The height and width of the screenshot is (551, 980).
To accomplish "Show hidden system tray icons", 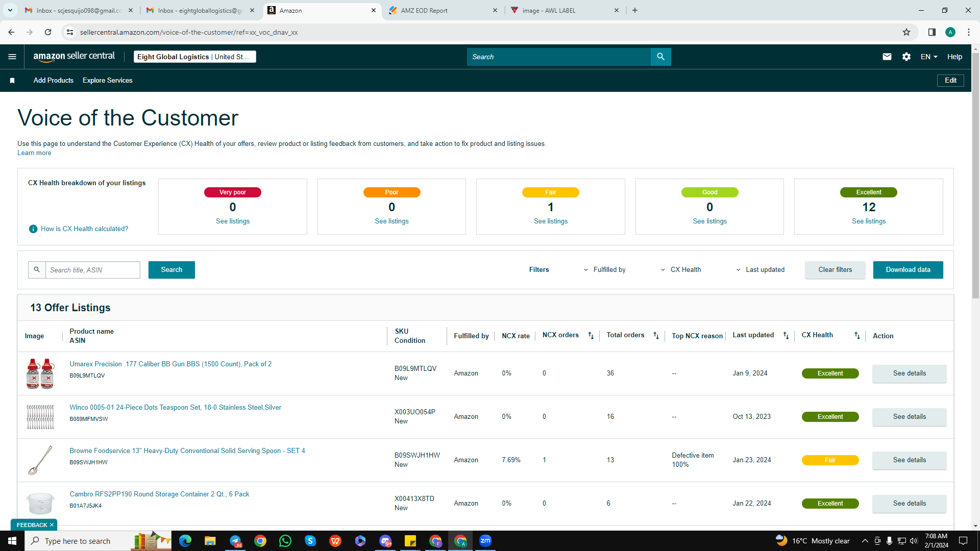I will (865, 541).
